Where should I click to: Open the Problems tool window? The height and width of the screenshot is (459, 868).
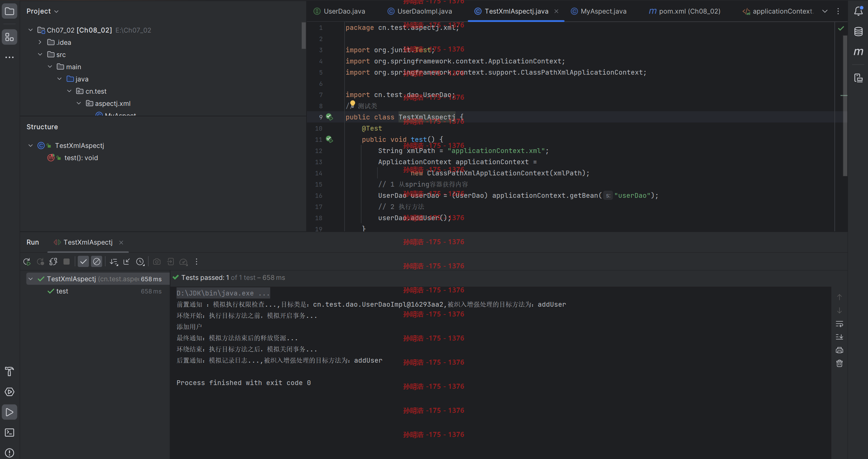tap(10, 453)
